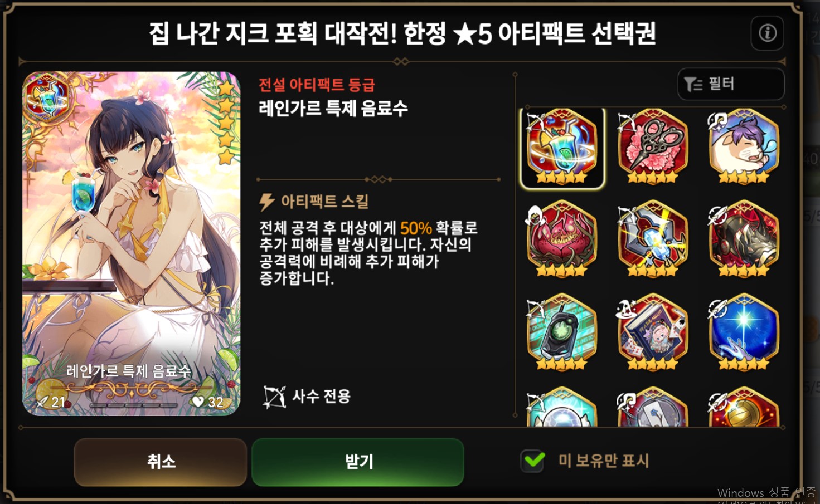Pick the blue book with cards artifact

(653, 332)
